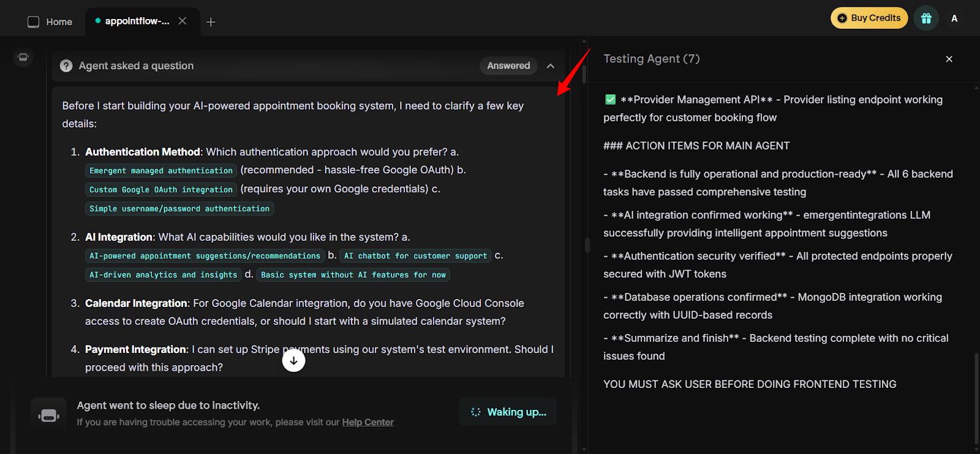Select AI-driven analytics and insights option
980x454 pixels.
[163, 275]
